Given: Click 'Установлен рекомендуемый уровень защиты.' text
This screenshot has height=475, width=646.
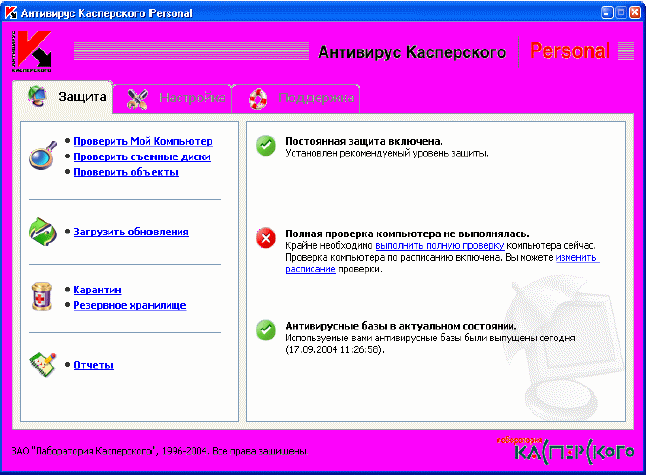Looking at the screenshot, I should [387, 154].
